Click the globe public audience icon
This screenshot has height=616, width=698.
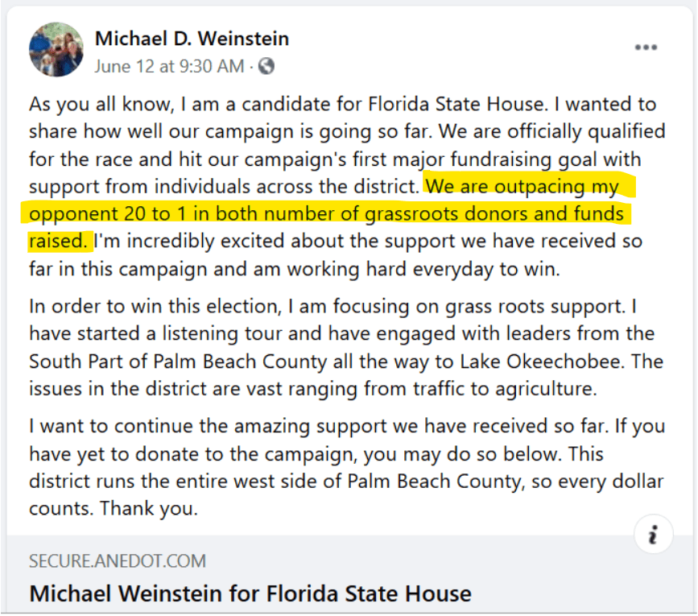(266, 66)
